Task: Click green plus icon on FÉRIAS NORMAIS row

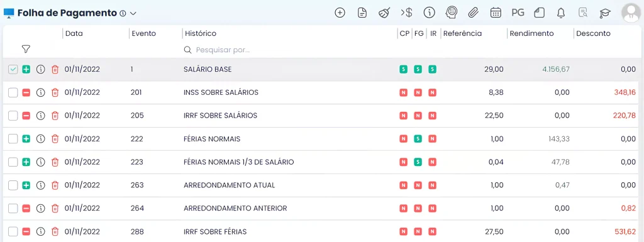Action: (x=26, y=139)
